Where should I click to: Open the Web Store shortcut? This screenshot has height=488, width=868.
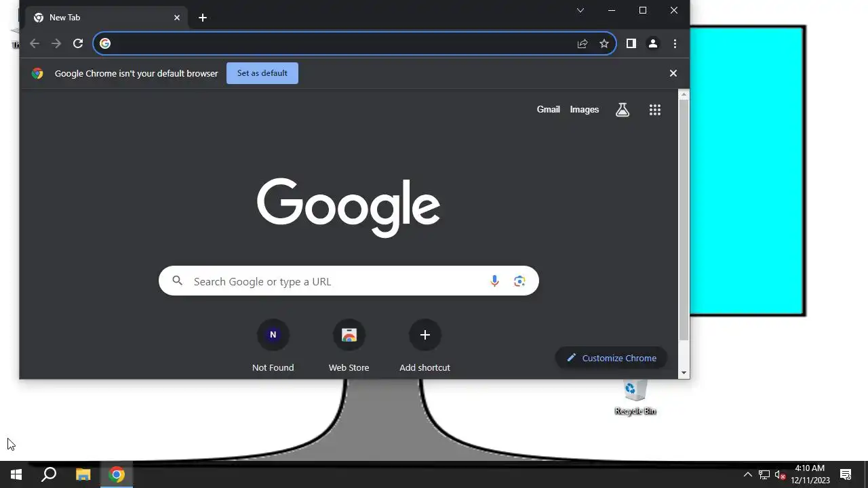349,346
